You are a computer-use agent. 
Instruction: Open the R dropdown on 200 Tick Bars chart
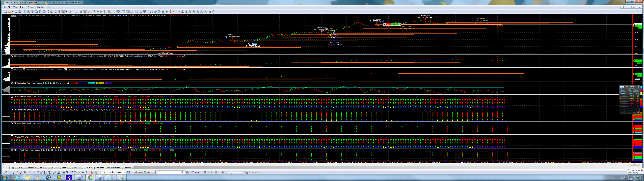[68, 16]
